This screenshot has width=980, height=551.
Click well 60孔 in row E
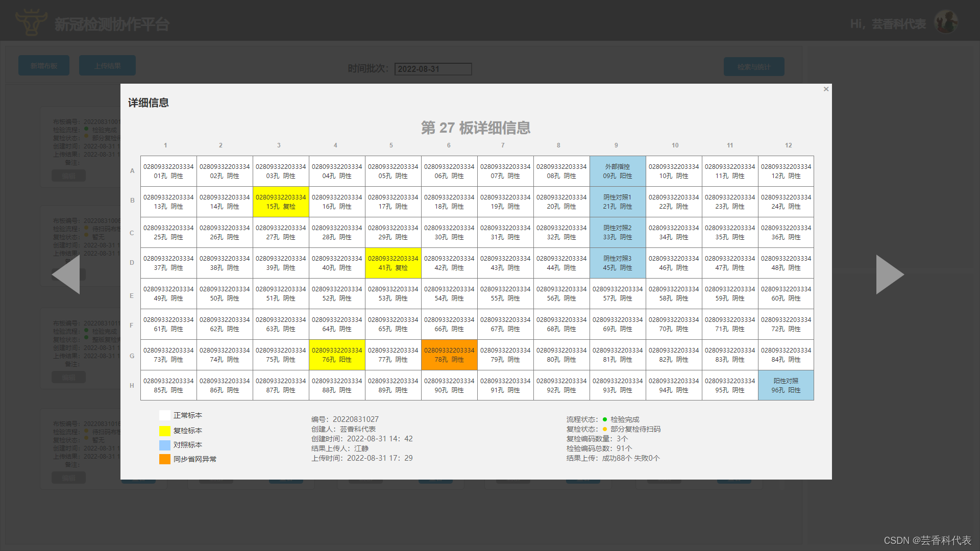pyautogui.click(x=786, y=293)
